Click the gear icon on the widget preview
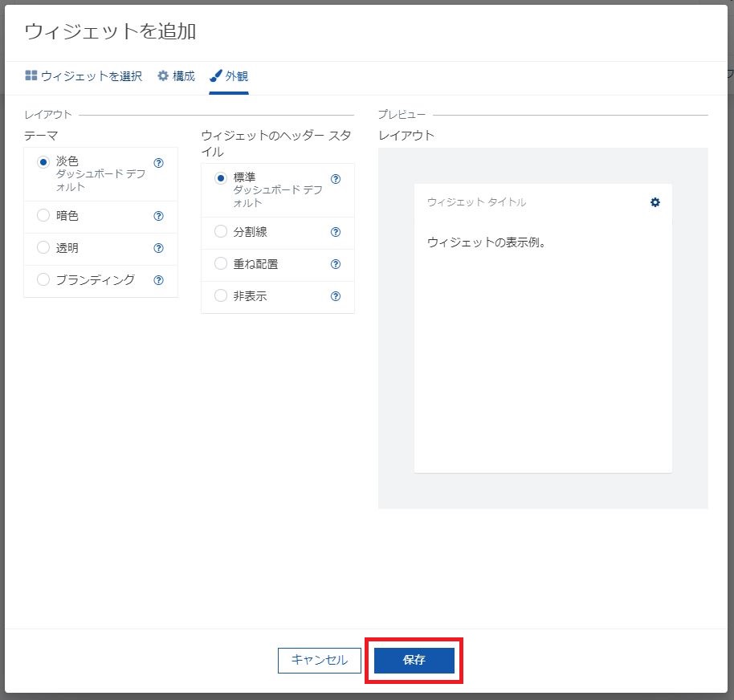The image size is (734, 700). (655, 202)
